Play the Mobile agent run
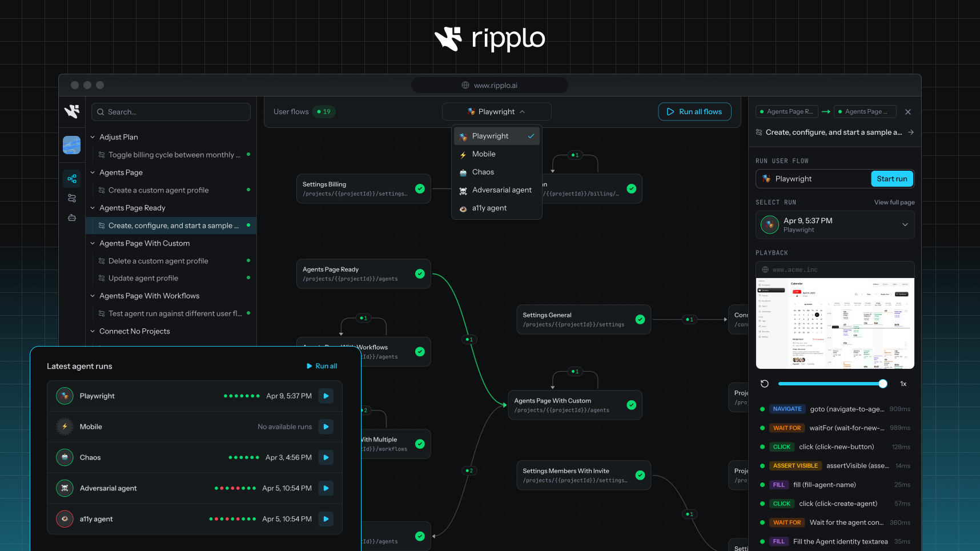 click(326, 427)
